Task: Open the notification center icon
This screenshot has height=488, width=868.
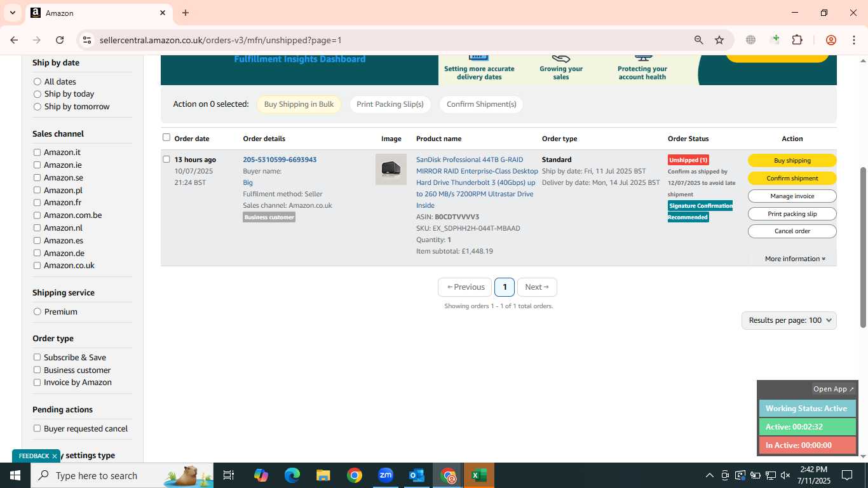Action: coord(847,475)
